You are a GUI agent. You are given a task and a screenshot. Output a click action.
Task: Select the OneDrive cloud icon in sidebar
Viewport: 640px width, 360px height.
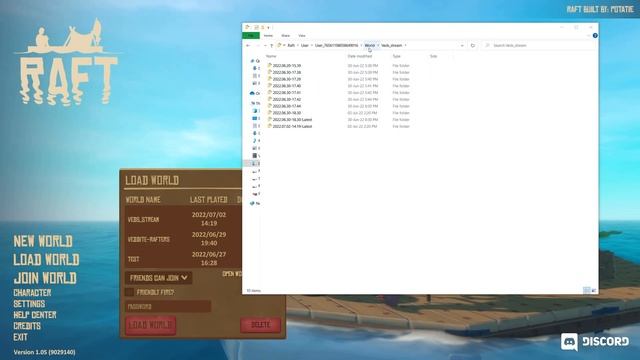pyautogui.click(x=252, y=93)
